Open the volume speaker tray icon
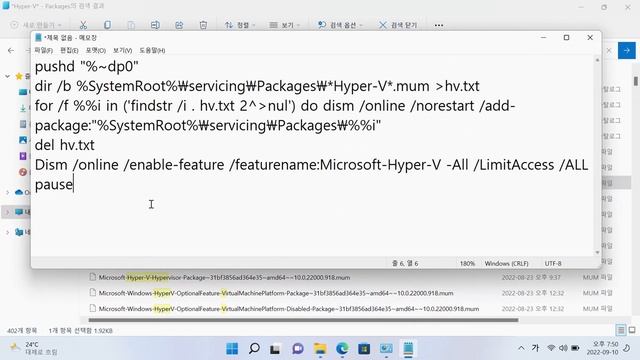Screen dimensions: 640x360 [563, 348]
